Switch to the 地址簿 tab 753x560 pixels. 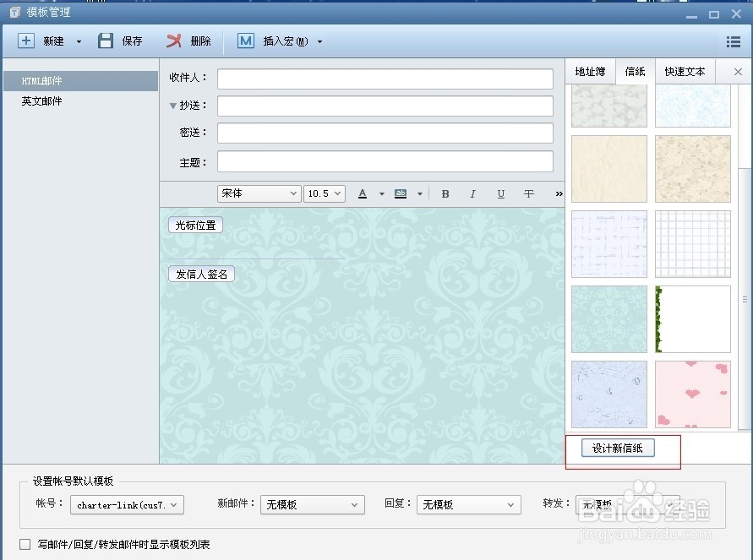pos(590,72)
